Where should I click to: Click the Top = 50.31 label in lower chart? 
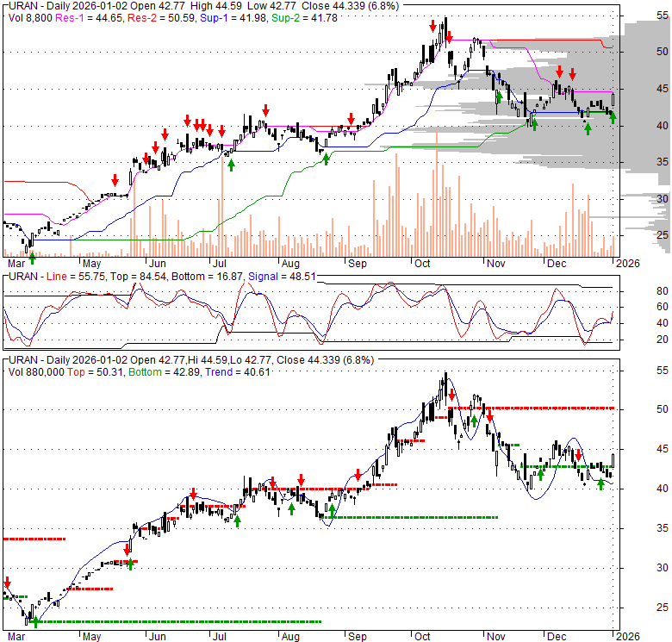click(x=95, y=372)
